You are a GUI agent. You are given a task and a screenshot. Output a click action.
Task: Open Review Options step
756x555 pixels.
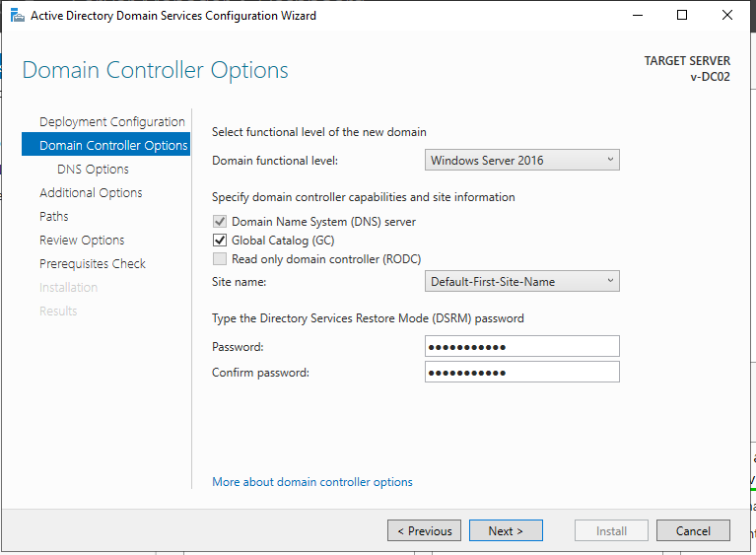click(x=82, y=240)
